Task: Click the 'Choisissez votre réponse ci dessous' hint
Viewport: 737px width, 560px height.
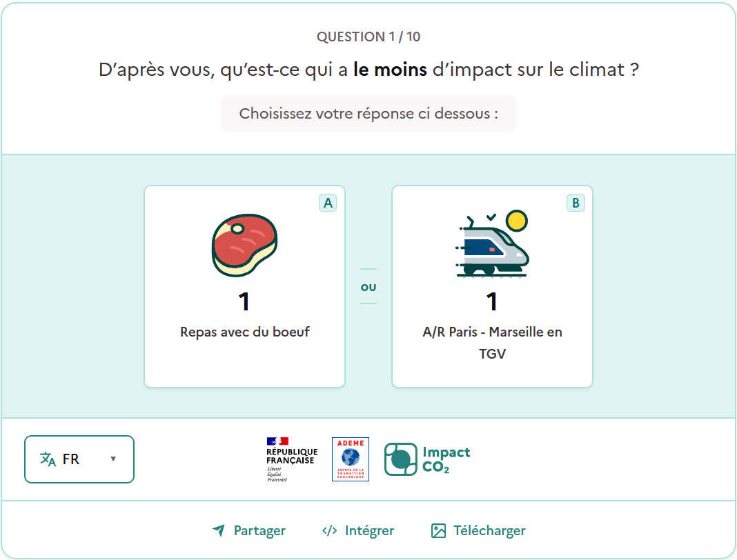Action: point(368,114)
